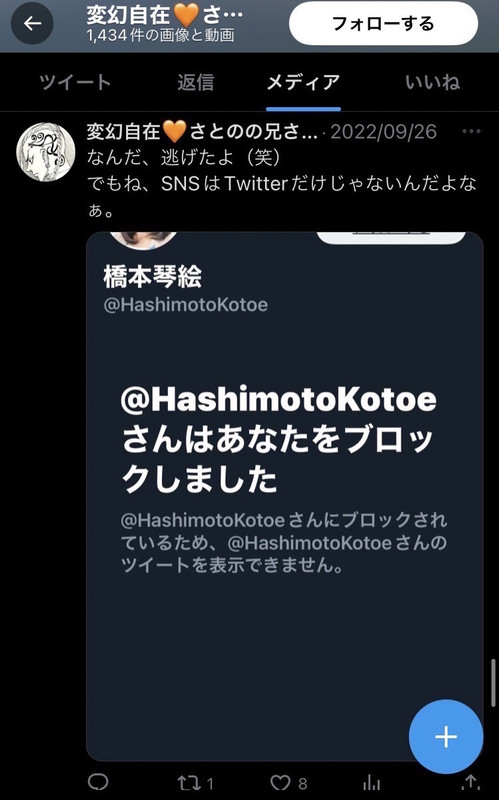Open the tweet's three-dot more menu
Image resolution: width=499 pixels, height=800 pixels.
pyautogui.click(x=471, y=132)
